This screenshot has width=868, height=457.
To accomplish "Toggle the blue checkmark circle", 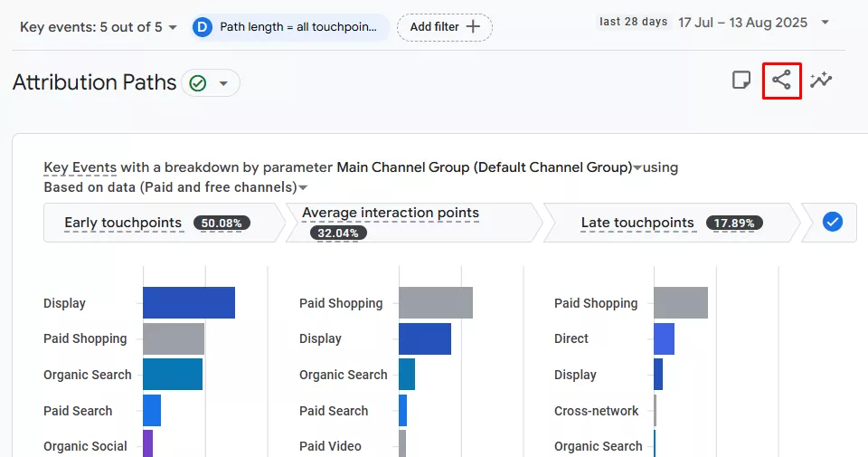I will (x=832, y=222).
